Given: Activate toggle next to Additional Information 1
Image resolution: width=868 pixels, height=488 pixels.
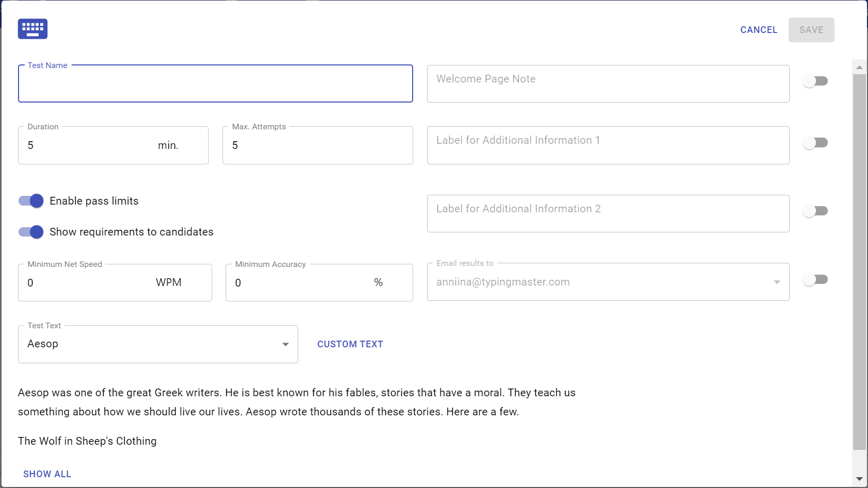Looking at the screenshot, I should click(x=816, y=142).
